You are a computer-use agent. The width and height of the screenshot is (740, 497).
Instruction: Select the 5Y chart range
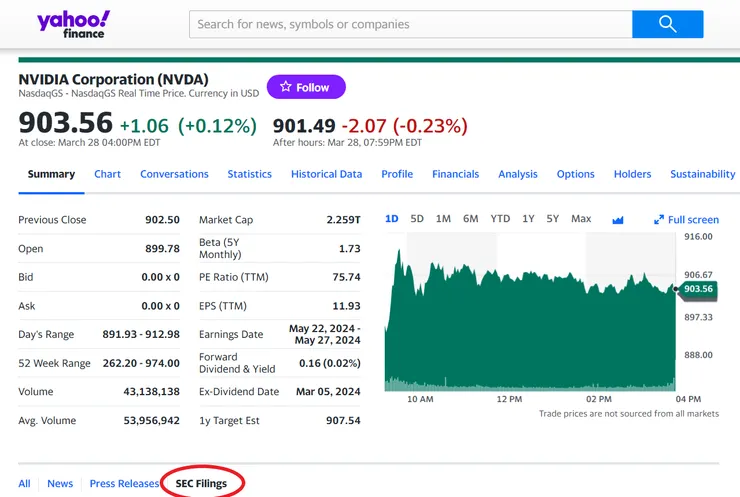point(553,219)
